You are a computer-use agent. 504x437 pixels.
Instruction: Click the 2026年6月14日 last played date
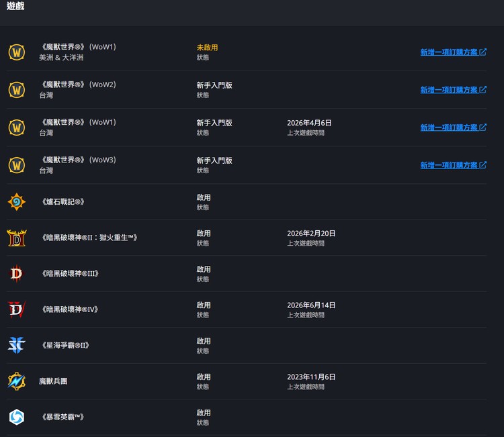click(x=311, y=305)
